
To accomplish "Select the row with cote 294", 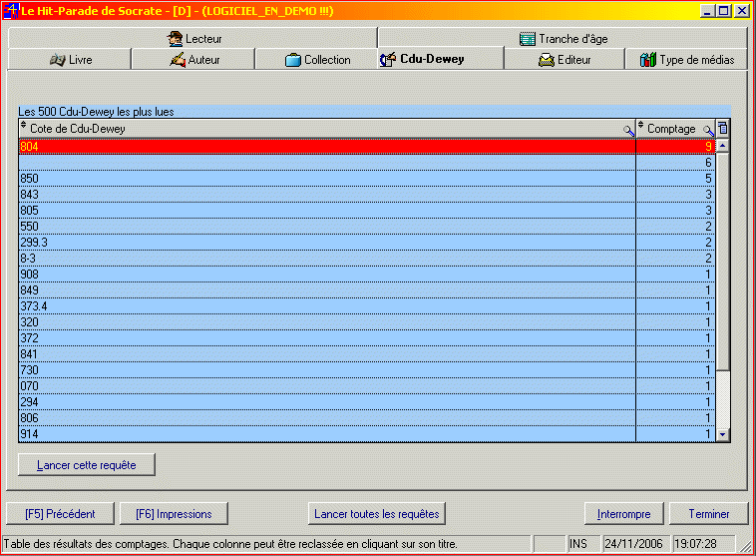I will 366,401.
